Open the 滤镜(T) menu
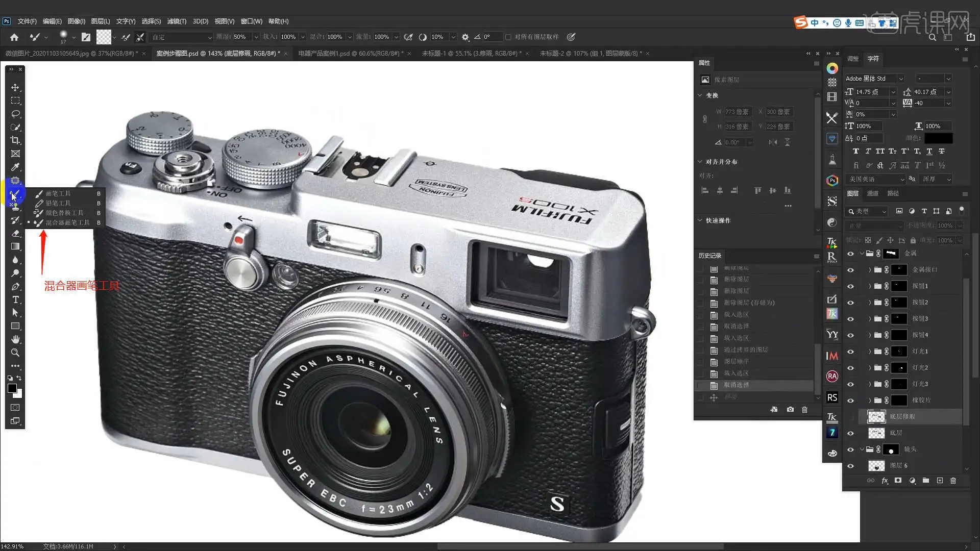 [177, 21]
